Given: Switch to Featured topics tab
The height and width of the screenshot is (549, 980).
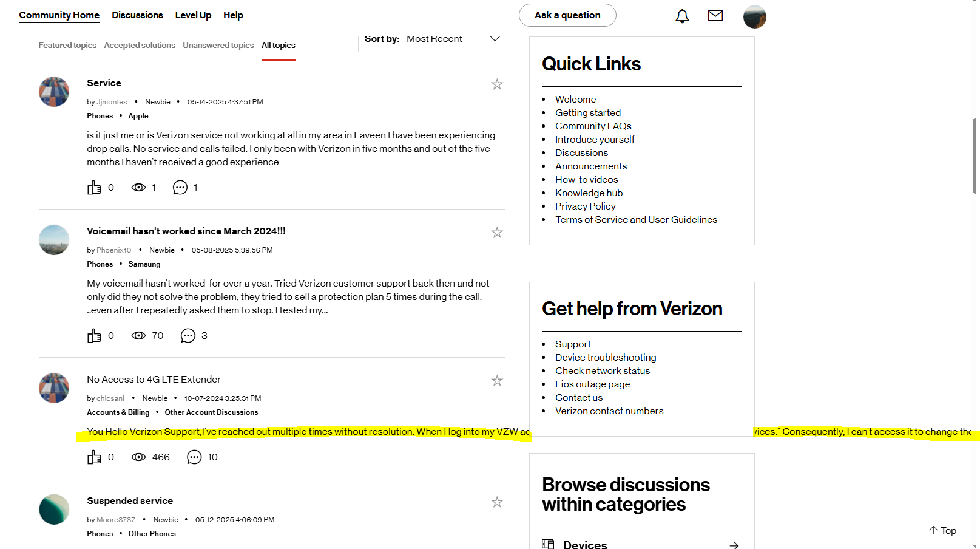Looking at the screenshot, I should (x=67, y=45).
